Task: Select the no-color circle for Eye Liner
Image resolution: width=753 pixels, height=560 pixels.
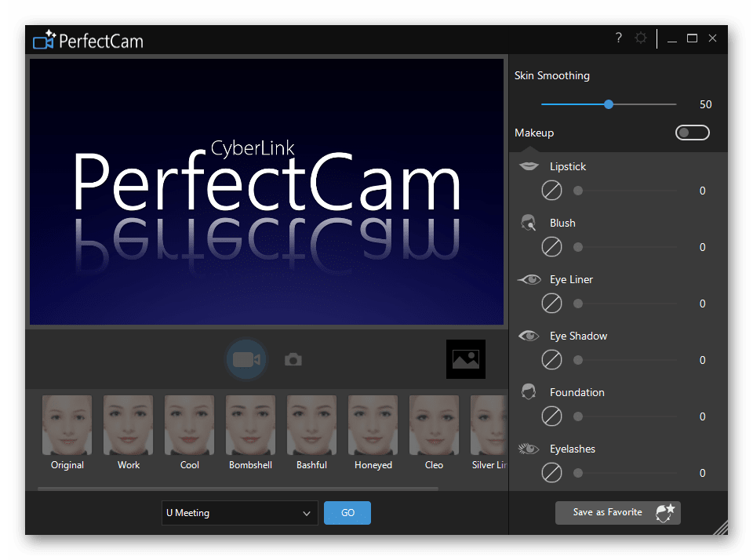Action: click(551, 304)
